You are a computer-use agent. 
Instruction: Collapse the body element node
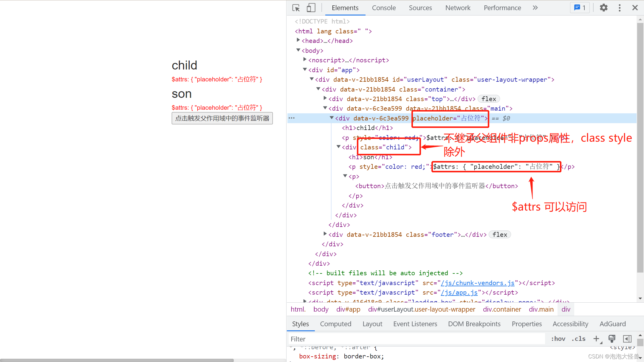[x=298, y=50]
